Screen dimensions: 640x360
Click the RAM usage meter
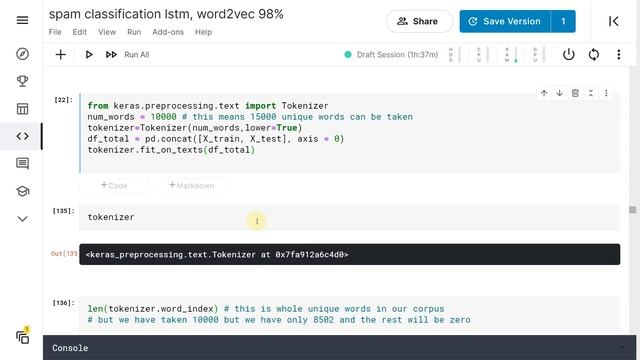[x=510, y=55]
